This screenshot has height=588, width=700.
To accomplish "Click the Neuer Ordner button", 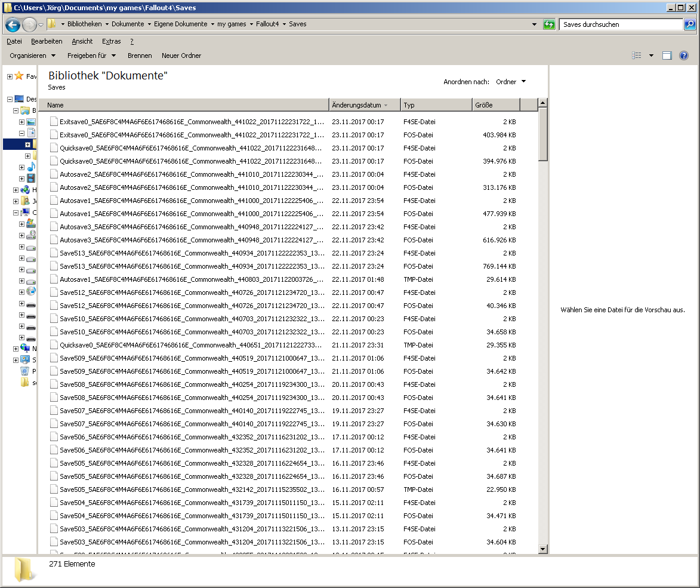I will pos(181,56).
